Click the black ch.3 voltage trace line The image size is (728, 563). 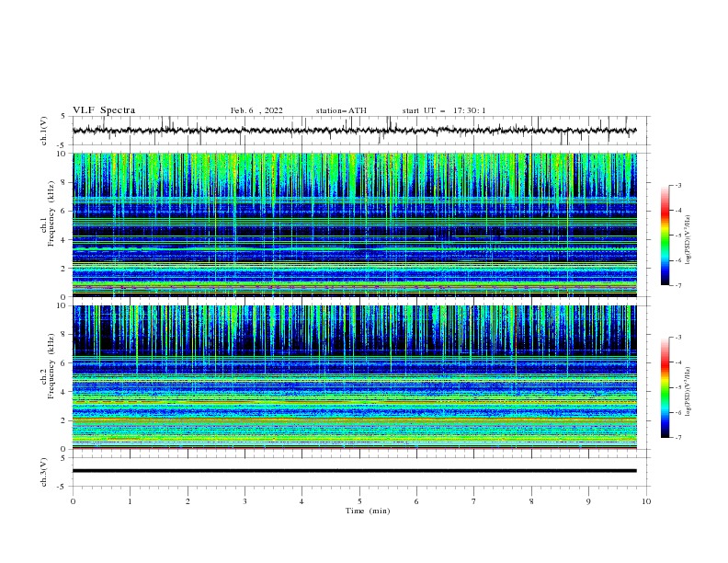pyautogui.click(x=355, y=471)
